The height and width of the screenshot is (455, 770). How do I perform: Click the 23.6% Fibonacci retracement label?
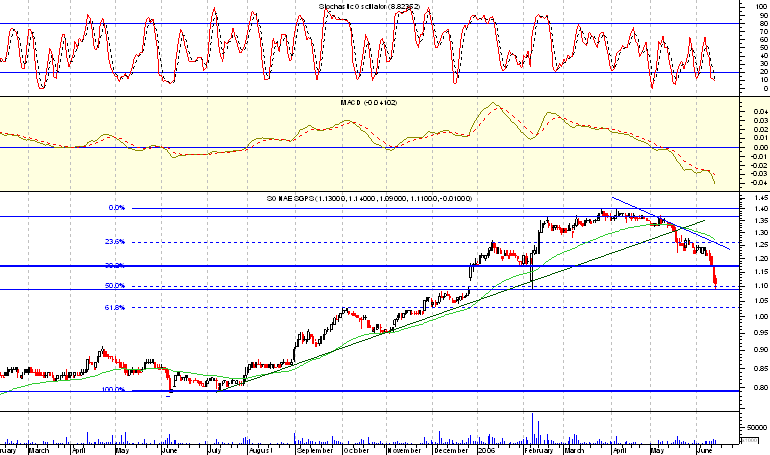point(115,241)
